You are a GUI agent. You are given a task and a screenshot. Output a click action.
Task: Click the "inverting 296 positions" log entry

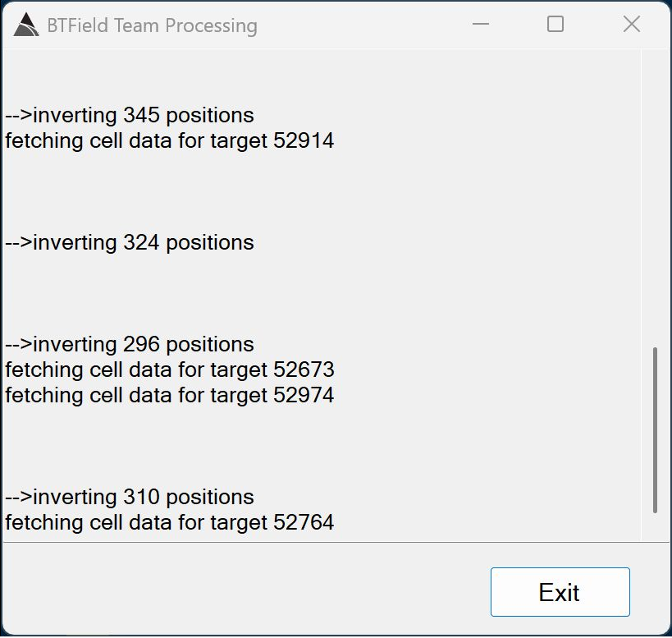point(130,344)
